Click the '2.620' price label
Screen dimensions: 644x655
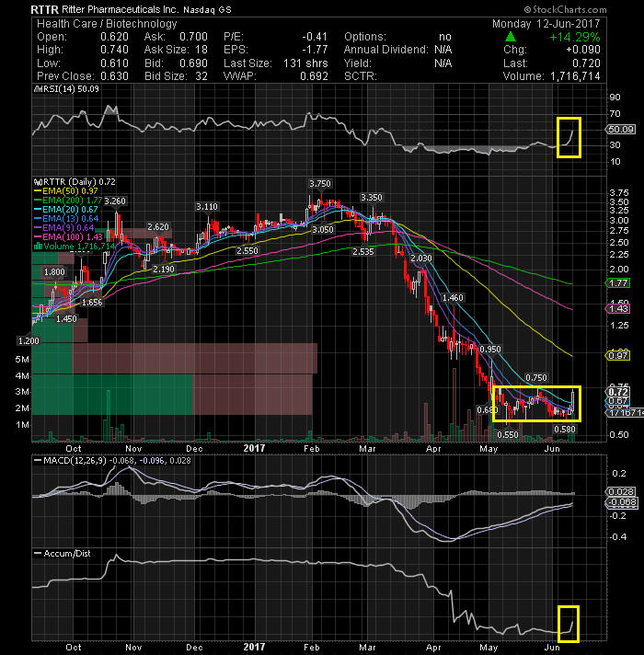(x=158, y=227)
